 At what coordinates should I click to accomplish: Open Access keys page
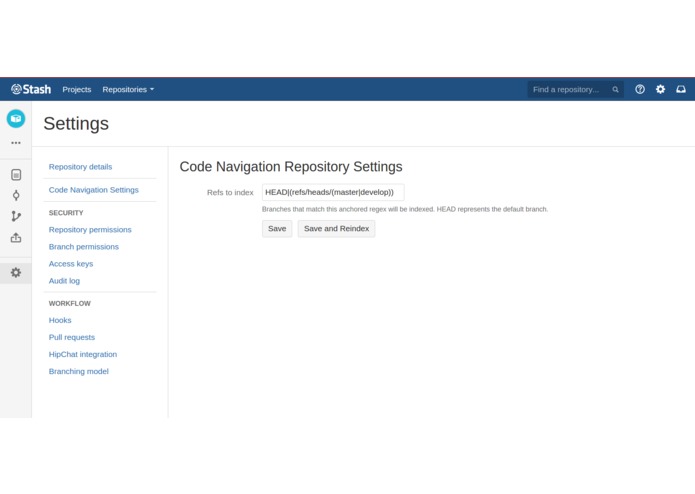click(x=71, y=264)
